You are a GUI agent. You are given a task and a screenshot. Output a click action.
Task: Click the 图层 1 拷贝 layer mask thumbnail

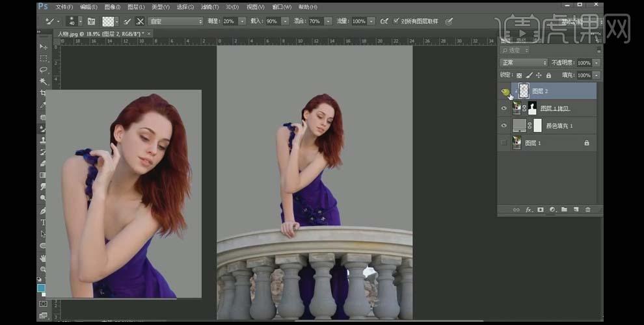pyautogui.click(x=532, y=109)
